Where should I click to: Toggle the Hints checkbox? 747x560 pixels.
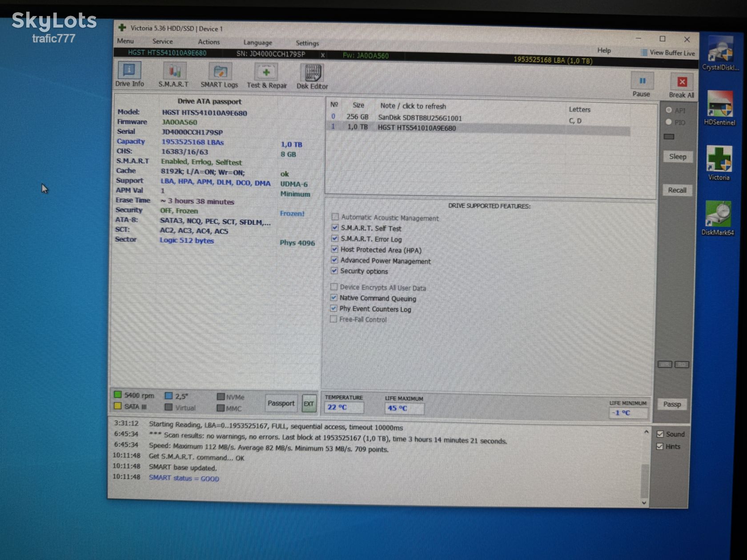coord(660,447)
